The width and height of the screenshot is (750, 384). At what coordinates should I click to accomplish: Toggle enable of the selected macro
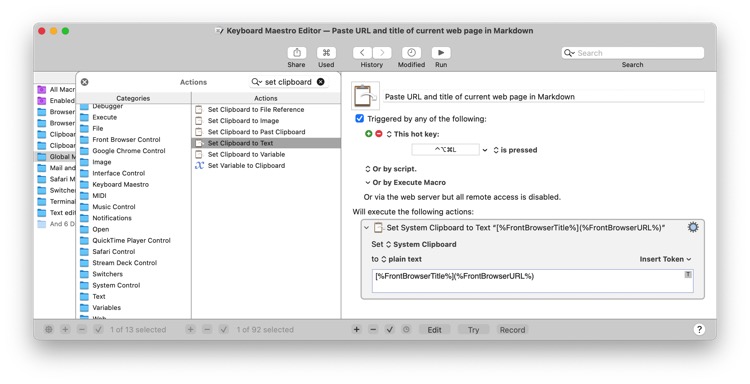click(x=224, y=329)
